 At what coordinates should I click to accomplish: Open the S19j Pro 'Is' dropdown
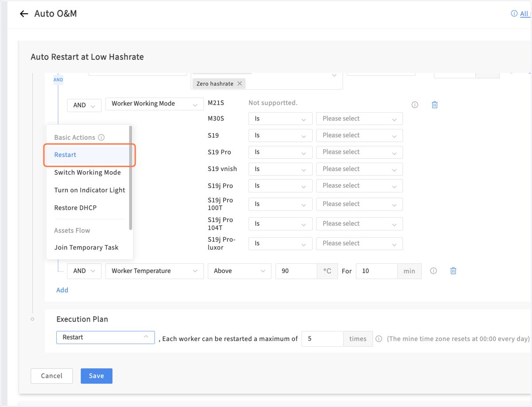(x=280, y=186)
